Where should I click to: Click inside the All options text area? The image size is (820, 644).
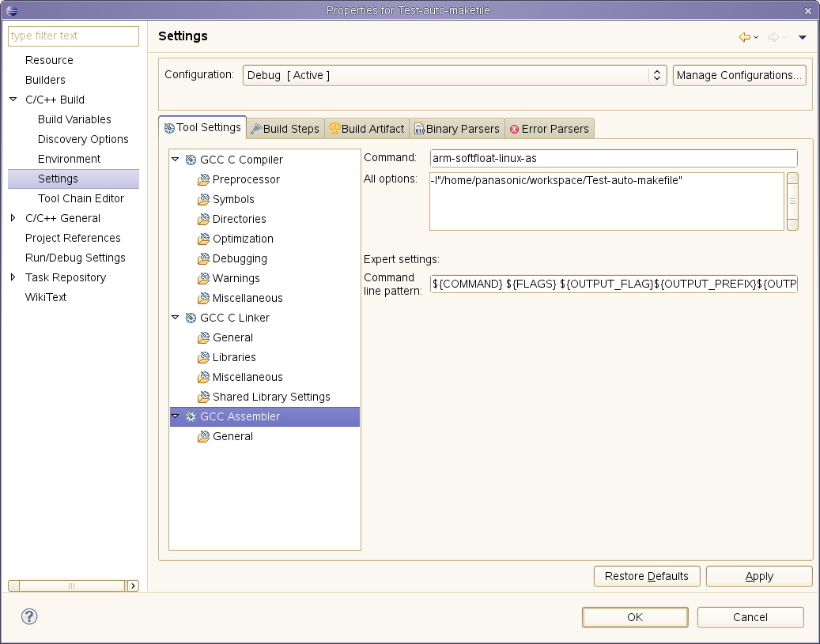606,201
